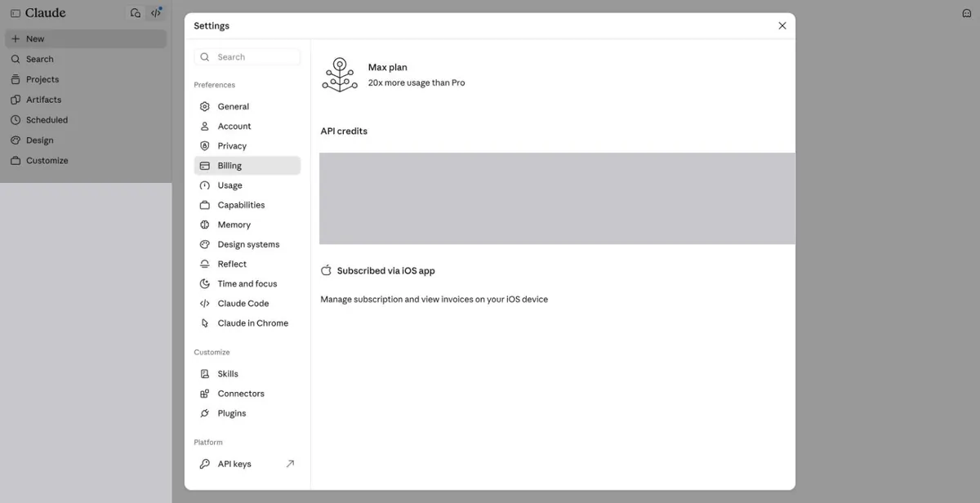Image resolution: width=980 pixels, height=503 pixels.
Task: Click the Settings dialog title
Action: point(212,25)
